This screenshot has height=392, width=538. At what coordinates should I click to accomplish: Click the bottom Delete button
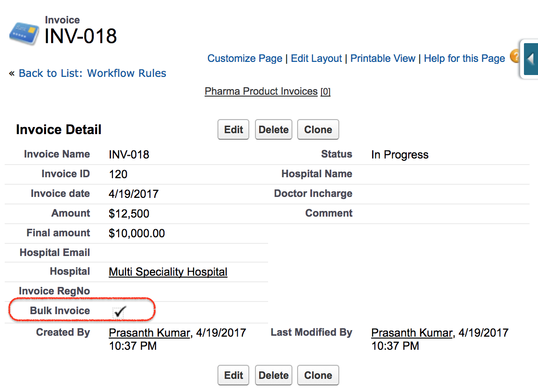[x=274, y=375]
